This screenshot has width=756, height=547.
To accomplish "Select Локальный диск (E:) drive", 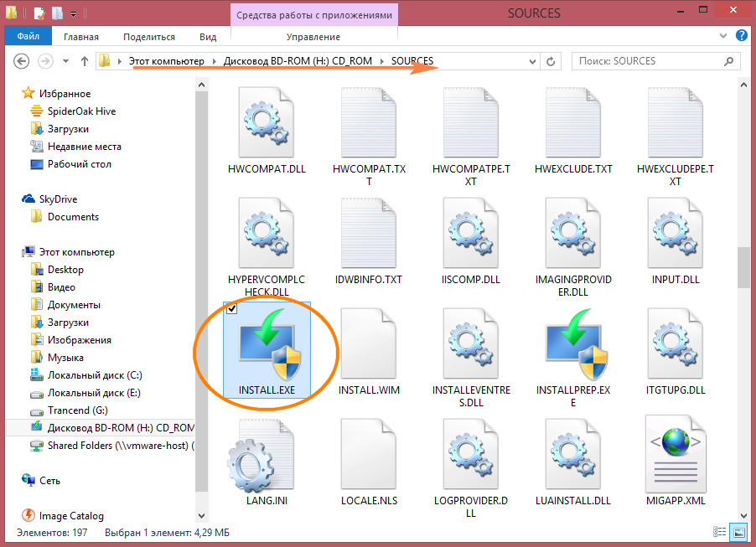I will click(85, 393).
